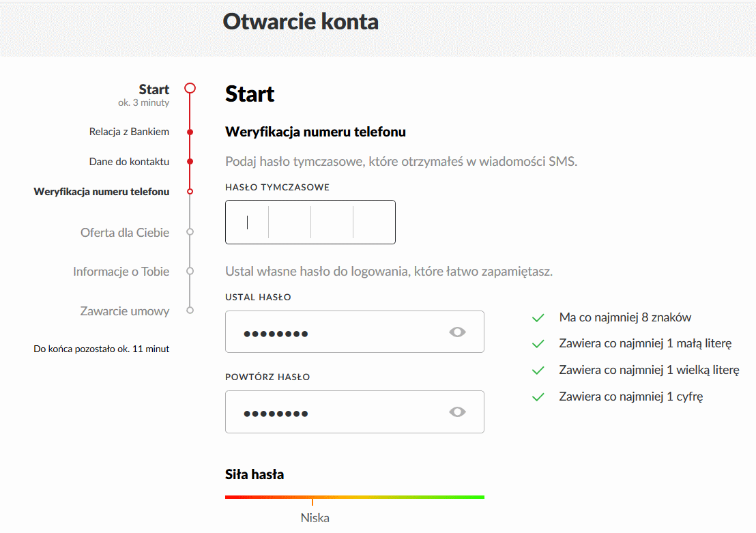Click the Zawarcie umowy step dot
Viewport: 756px width, 533px height.
point(190,311)
